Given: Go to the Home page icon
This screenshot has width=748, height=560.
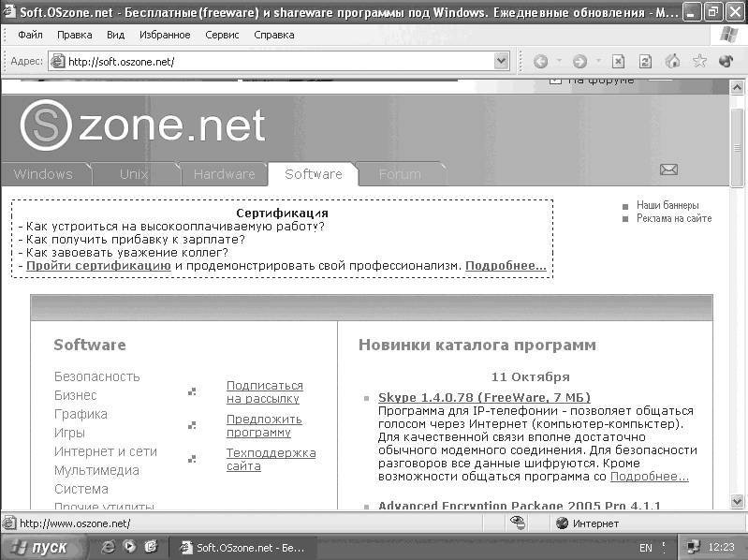Looking at the screenshot, I should coord(672,61).
